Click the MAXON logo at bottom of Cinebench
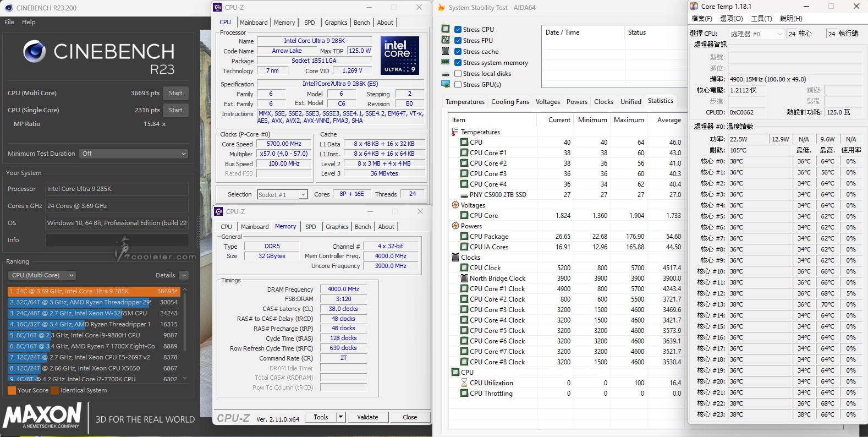 click(42, 416)
